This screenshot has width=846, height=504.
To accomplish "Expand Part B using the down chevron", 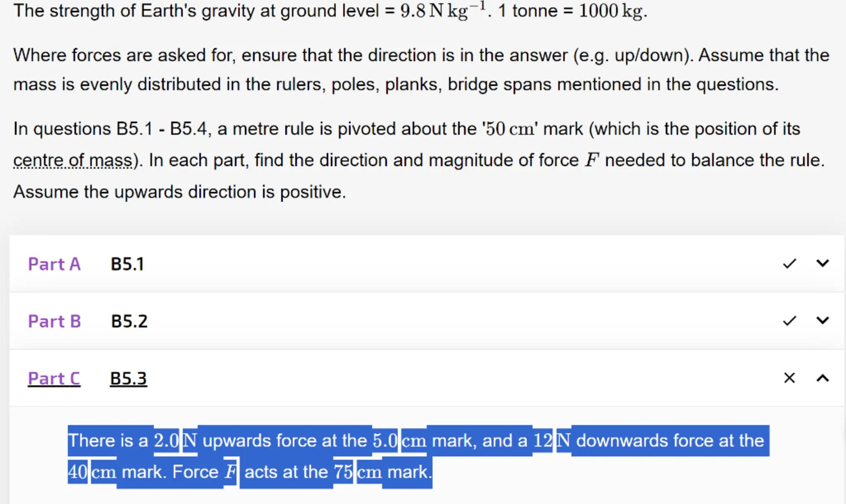I will click(822, 320).
